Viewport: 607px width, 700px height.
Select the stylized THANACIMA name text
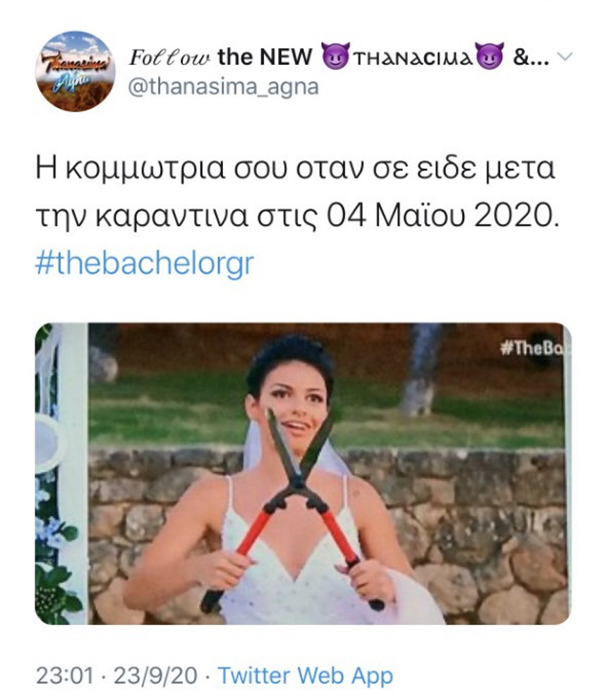click(x=412, y=58)
